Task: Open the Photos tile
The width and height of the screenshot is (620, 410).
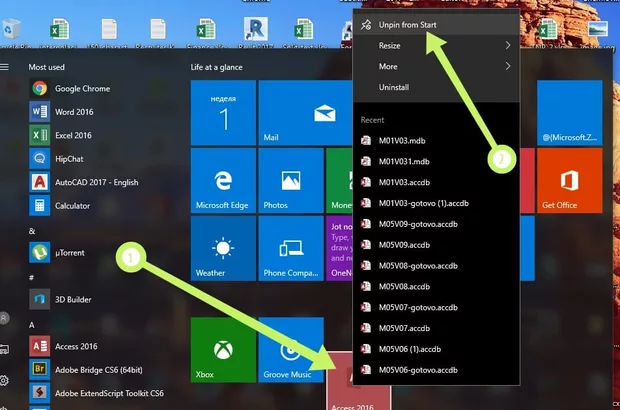Action: point(291,181)
